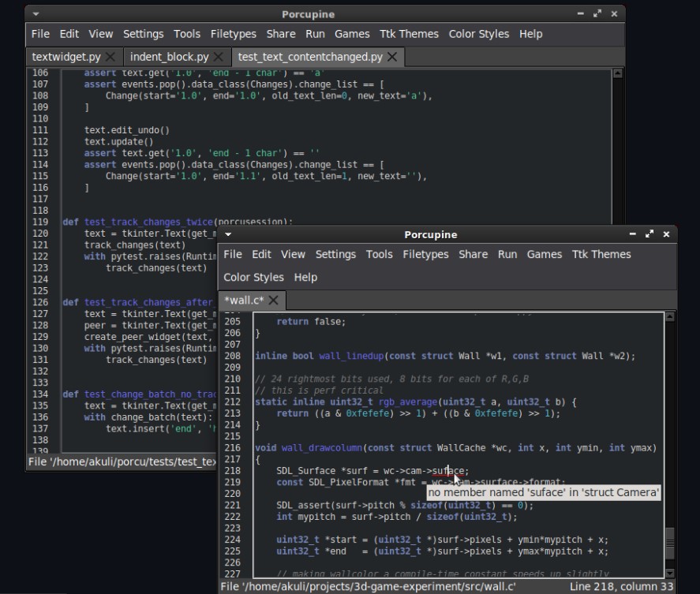
Task: Open Tools menu in back window
Action: pos(187,34)
